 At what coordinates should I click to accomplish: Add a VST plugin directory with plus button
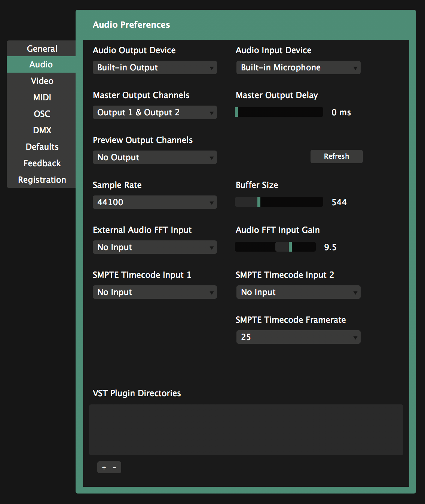104,467
